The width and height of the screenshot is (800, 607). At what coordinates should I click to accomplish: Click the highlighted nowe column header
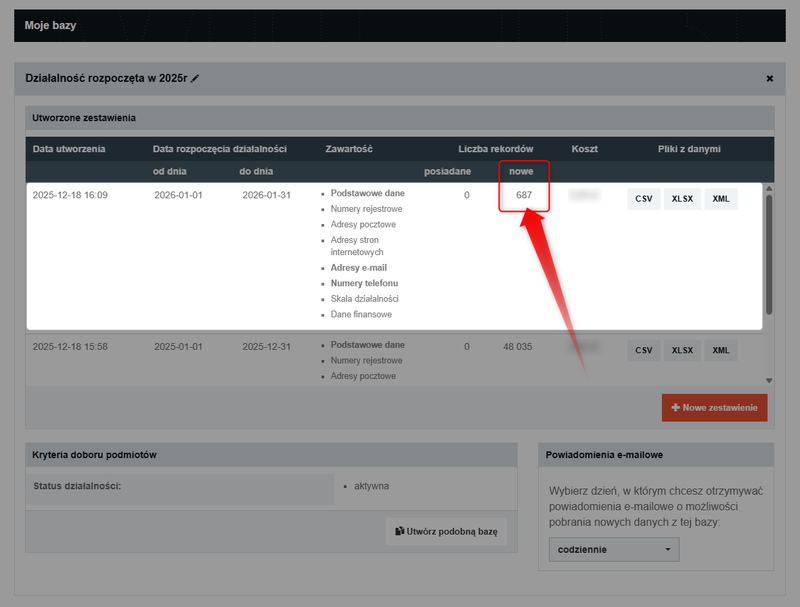(x=524, y=170)
